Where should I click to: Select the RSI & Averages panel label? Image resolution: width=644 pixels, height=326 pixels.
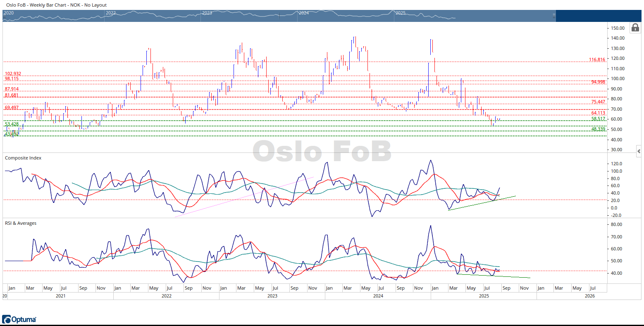pos(21,223)
